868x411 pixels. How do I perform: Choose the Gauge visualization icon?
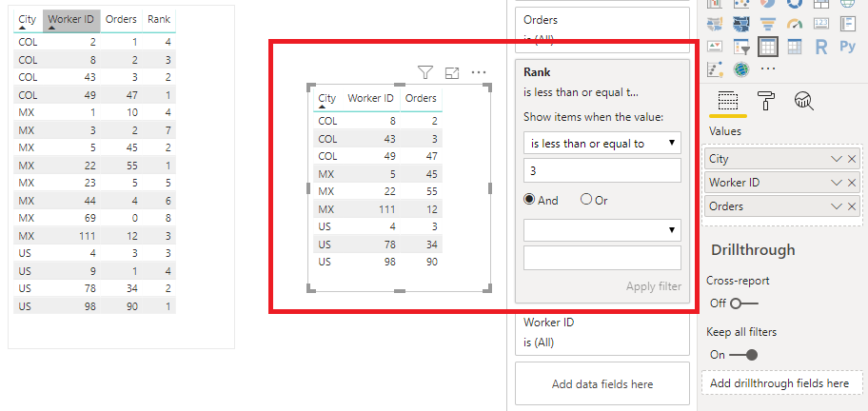click(x=795, y=24)
